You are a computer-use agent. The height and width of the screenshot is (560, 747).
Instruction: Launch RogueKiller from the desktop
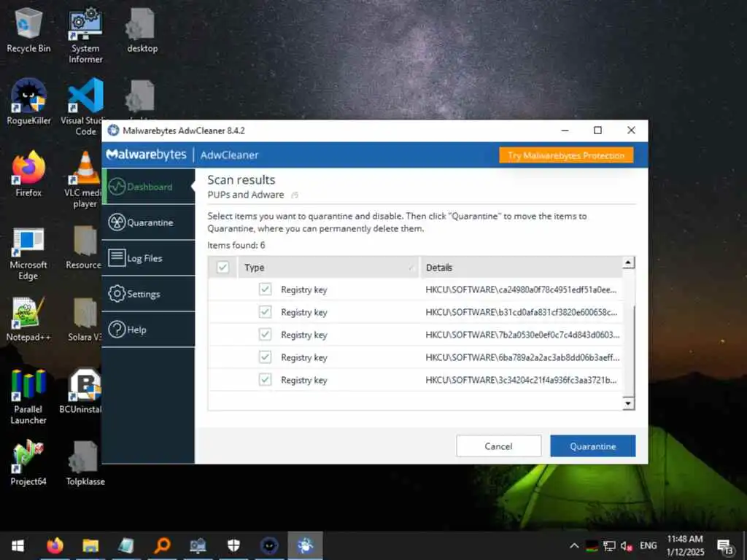click(x=28, y=102)
